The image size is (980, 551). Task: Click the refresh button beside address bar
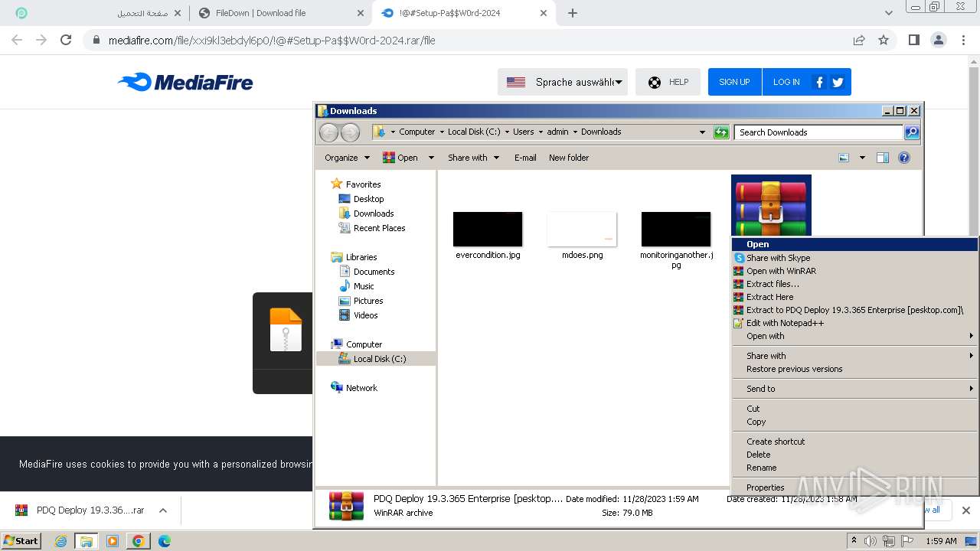pos(721,132)
